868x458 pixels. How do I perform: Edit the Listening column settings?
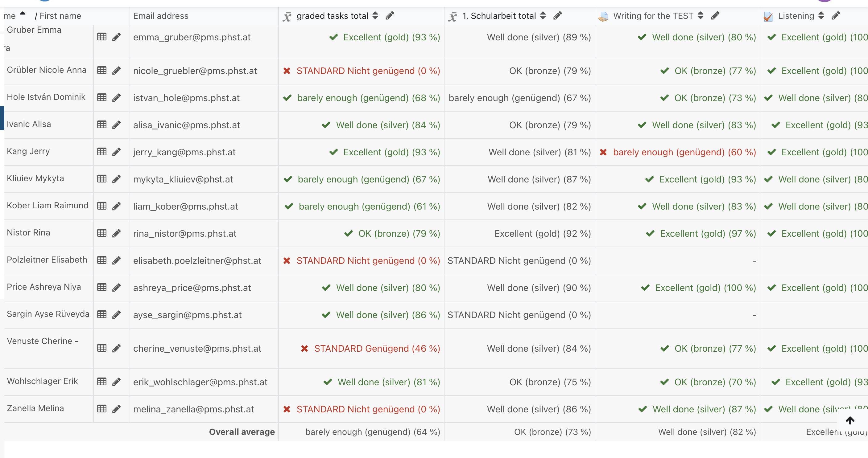pos(836,15)
